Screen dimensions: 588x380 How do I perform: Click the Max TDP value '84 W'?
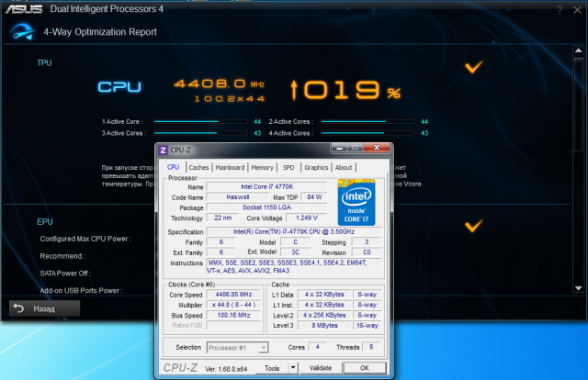pyautogui.click(x=314, y=197)
